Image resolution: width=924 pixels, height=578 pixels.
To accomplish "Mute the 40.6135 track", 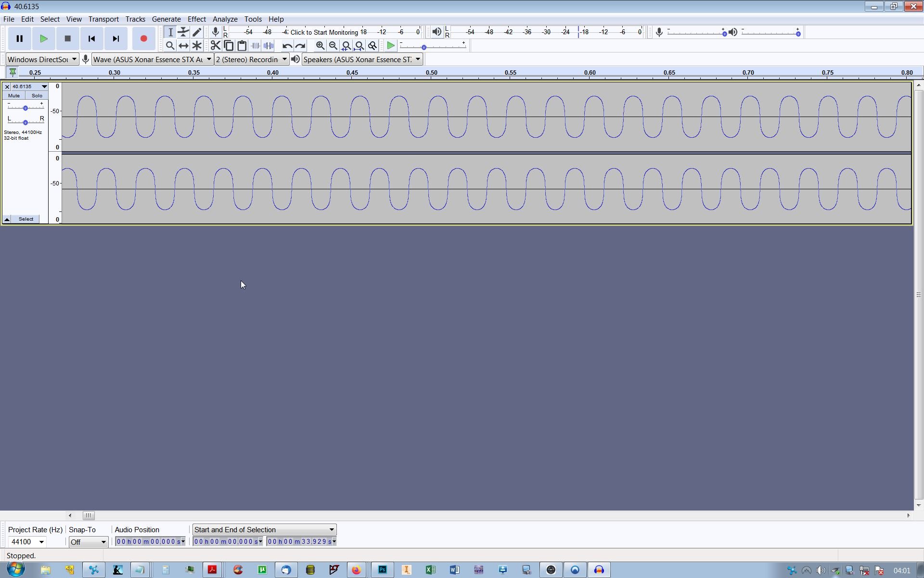I will (14, 95).
